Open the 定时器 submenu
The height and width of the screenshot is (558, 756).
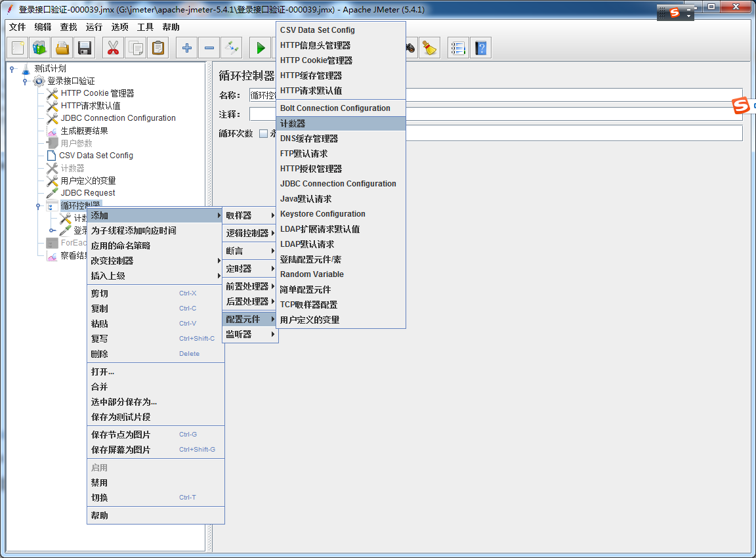(250, 268)
